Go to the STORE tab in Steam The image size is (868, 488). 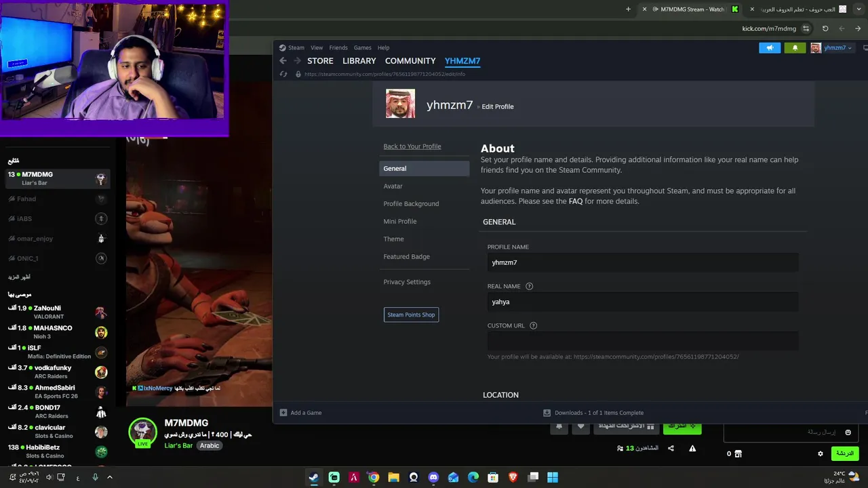point(320,61)
